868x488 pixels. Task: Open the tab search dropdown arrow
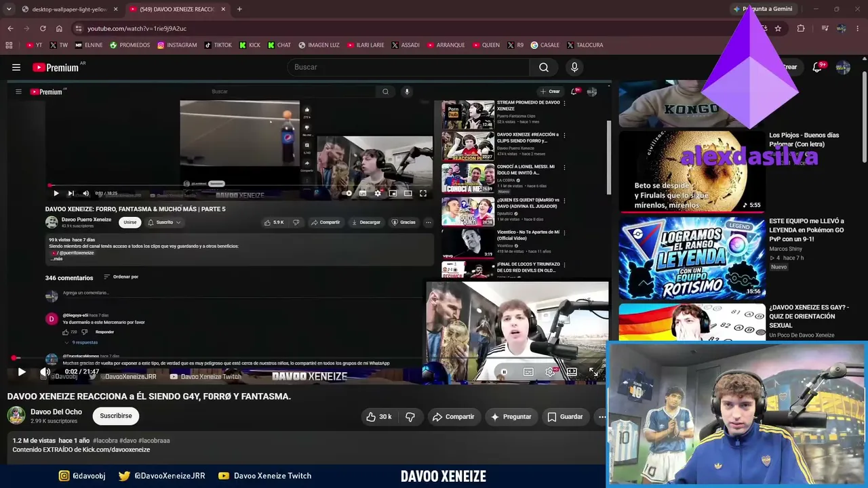[x=9, y=9]
